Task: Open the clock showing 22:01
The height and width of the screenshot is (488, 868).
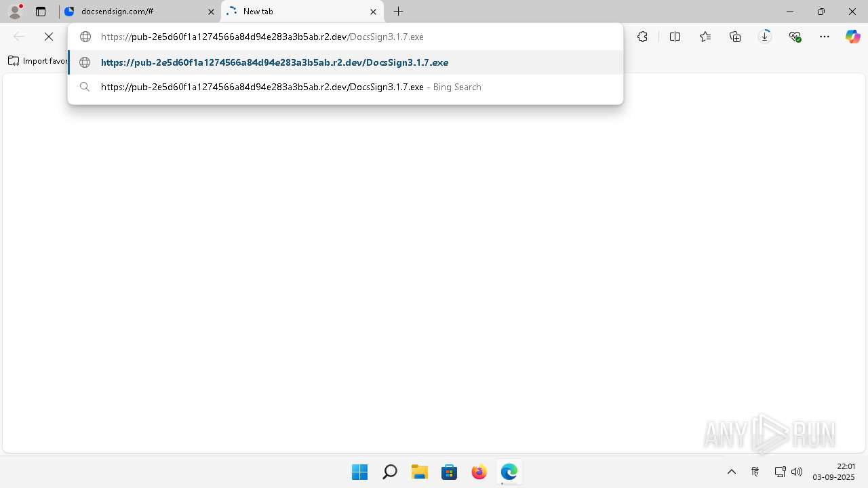Action: (x=834, y=472)
